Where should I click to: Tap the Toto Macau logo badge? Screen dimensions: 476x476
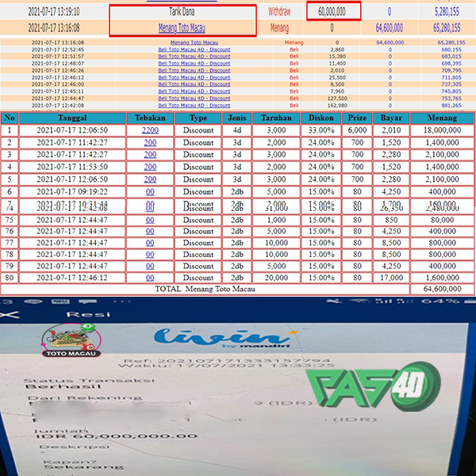pos(71,340)
